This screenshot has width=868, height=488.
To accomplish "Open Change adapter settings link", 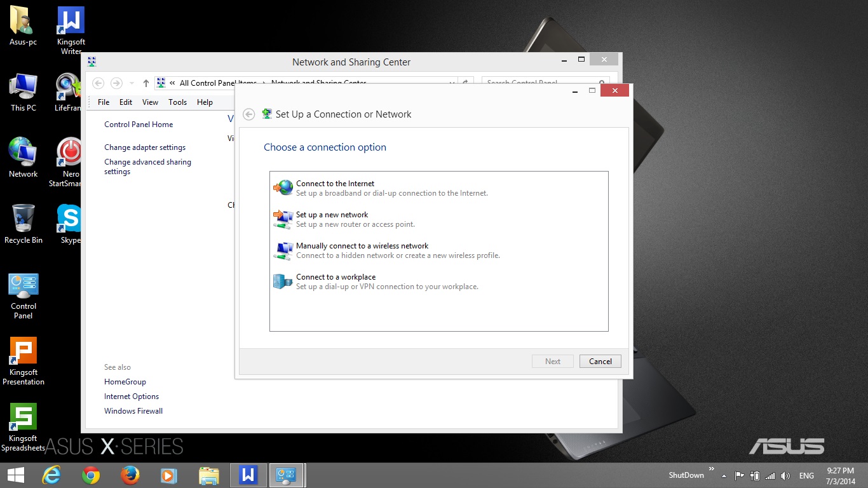I will (x=145, y=147).
